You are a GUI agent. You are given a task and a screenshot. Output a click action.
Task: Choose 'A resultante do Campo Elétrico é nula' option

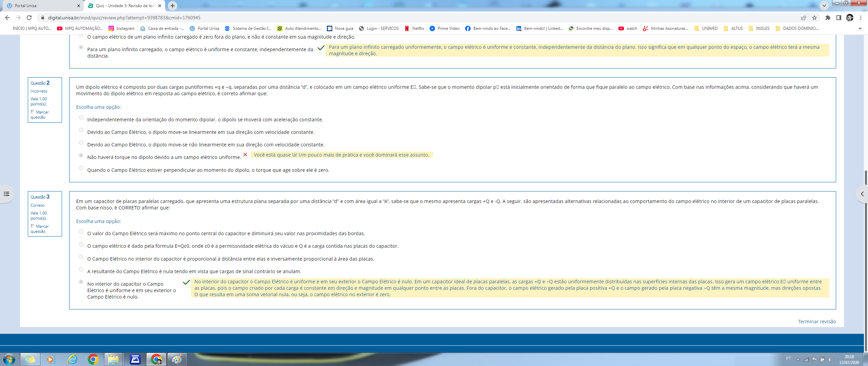[x=81, y=269]
